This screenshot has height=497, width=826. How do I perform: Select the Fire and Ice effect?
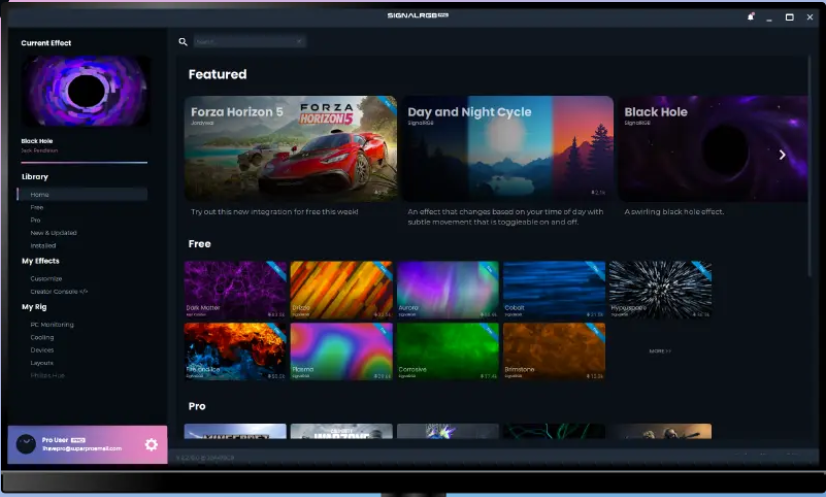click(235, 352)
